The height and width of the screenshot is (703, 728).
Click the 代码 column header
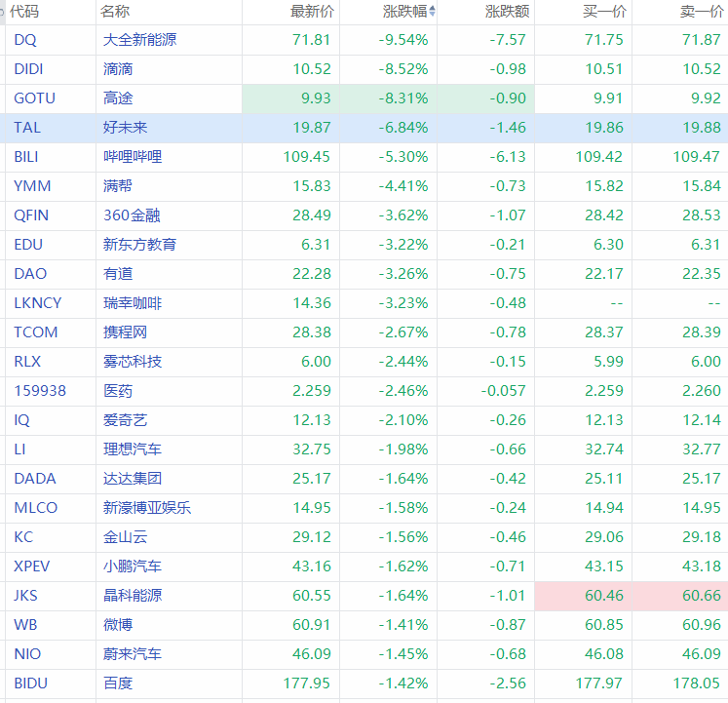point(24,12)
